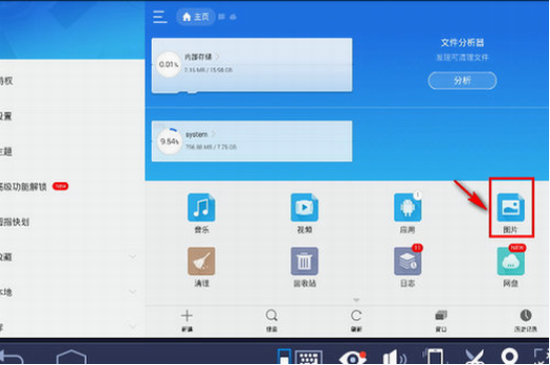Screen dimensions: 550x365
Task: Open the hamburger menu at top
Action: (x=160, y=16)
